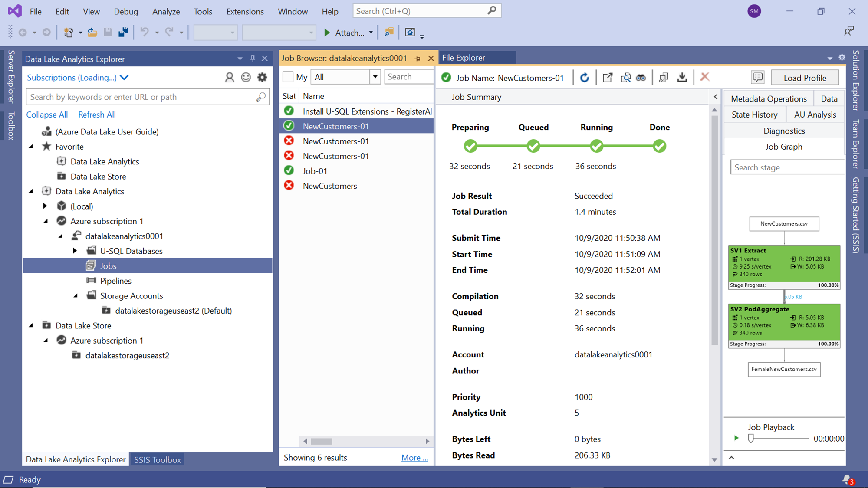
Task: Click the Load Profile button
Action: pos(805,78)
